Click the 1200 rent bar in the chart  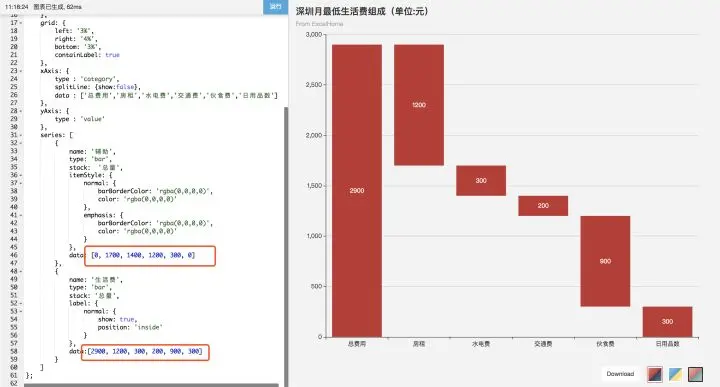tap(419, 105)
